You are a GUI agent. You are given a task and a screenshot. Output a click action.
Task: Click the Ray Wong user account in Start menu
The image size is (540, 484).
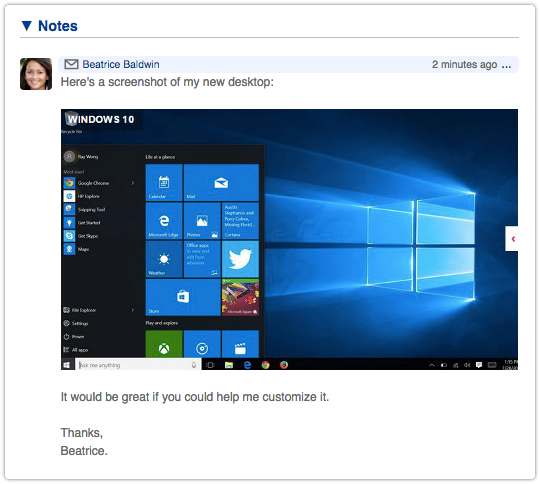click(x=81, y=156)
